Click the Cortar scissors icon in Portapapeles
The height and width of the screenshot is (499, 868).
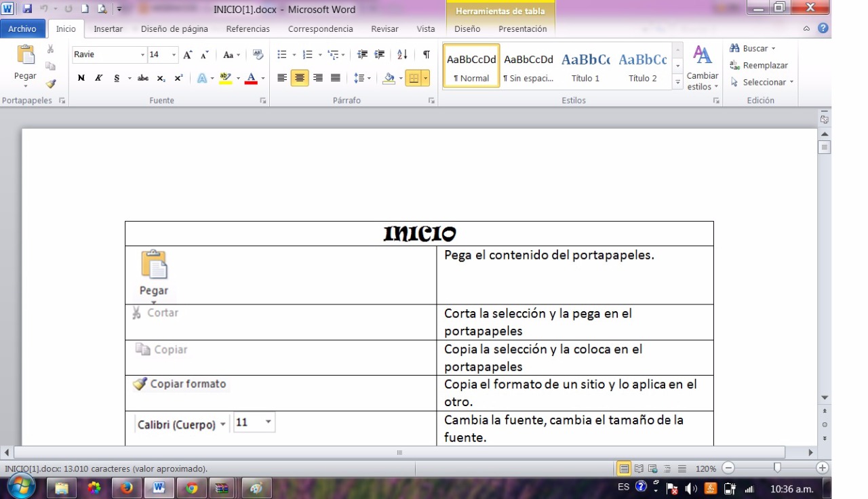point(51,49)
